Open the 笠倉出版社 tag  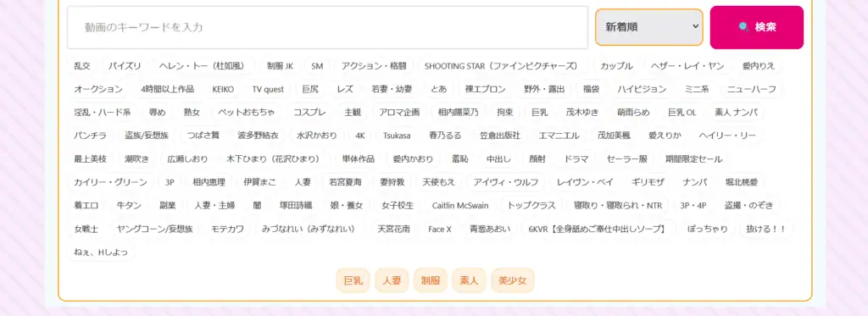point(500,136)
